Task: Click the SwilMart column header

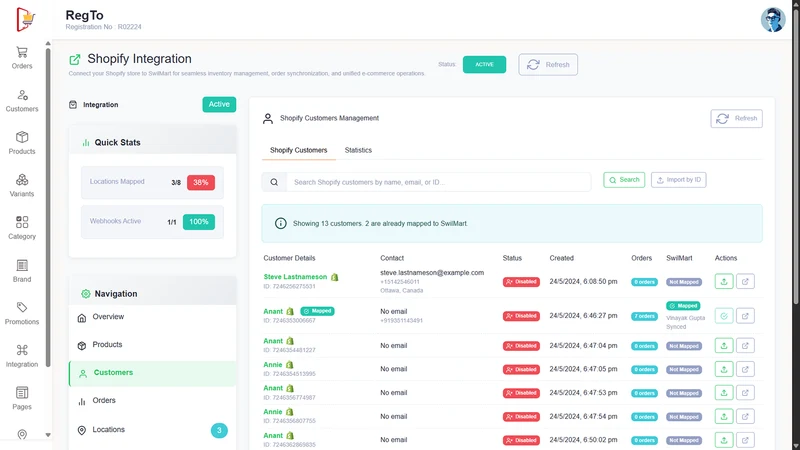Action: [679, 258]
